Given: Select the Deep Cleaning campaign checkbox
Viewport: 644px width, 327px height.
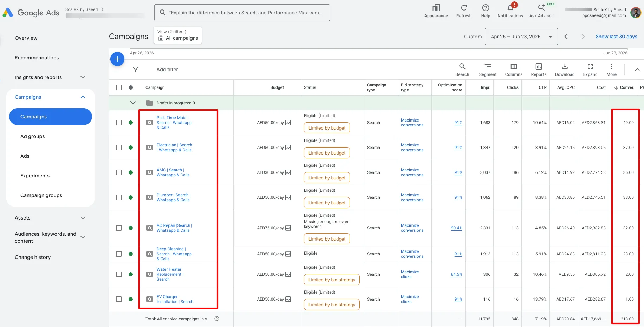Looking at the screenshot, I should [x=119, y=254].
